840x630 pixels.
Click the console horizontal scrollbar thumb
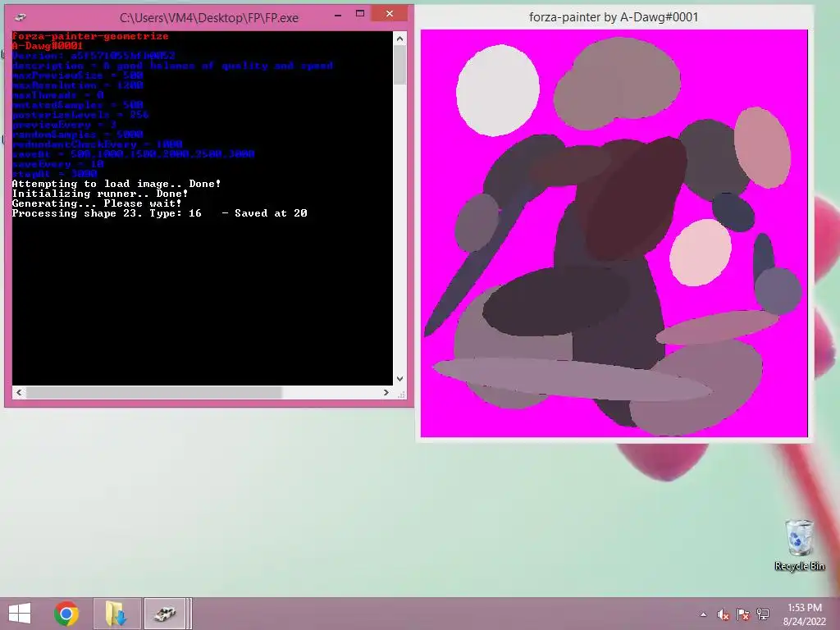pos(154,393)
